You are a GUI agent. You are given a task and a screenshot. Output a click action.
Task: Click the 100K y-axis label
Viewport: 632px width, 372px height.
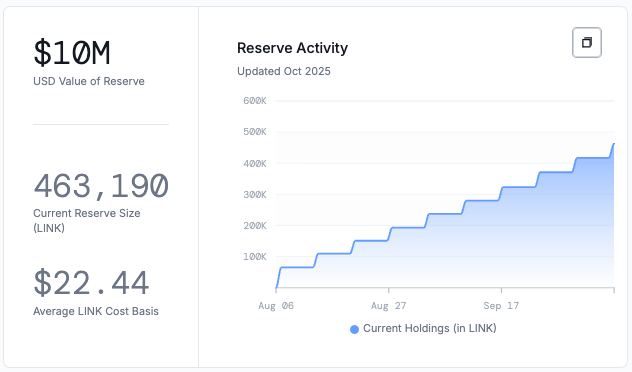[255, 257]
